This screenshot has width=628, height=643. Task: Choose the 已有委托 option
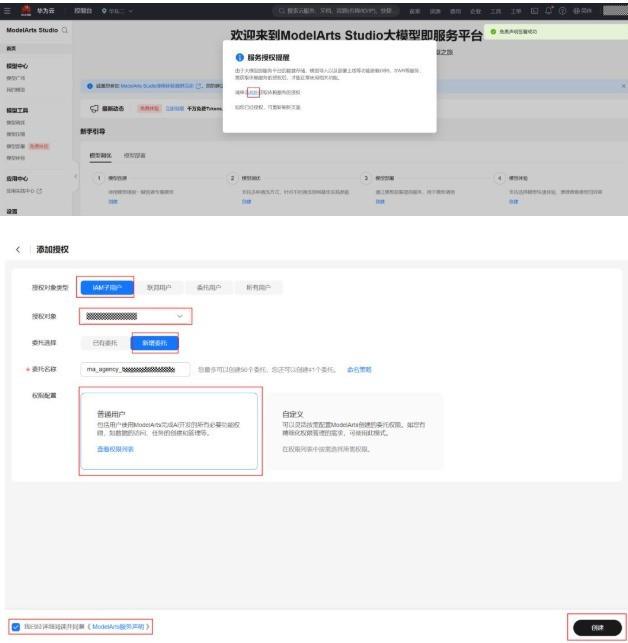tap(105, 343)
